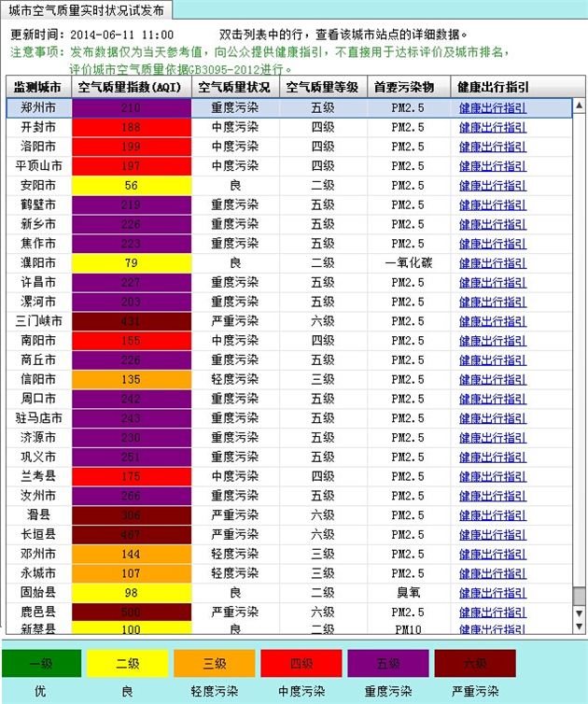Select the 汝州市 city name cell
This screenshot has height=704, width=588.
[39, 496]
